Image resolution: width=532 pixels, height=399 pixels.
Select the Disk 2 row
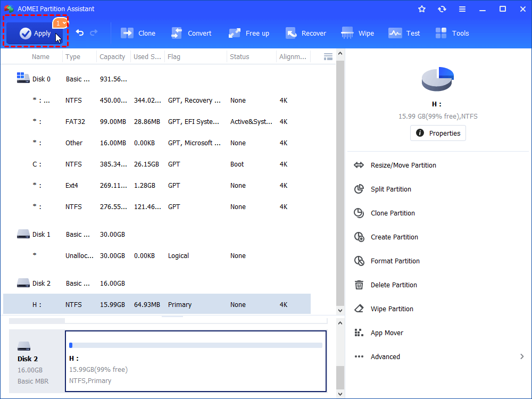(x=157, y=284)
